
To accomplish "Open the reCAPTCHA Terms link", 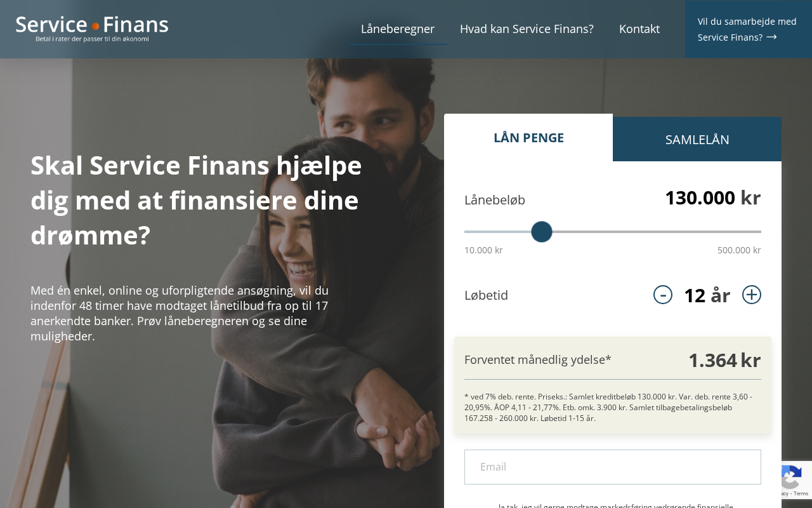I will 801,493.
